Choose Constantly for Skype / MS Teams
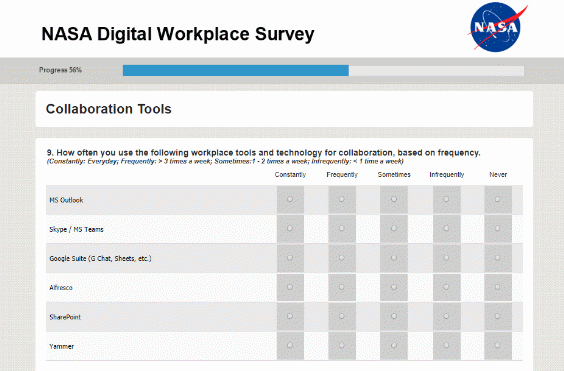 tap(290, 228)
